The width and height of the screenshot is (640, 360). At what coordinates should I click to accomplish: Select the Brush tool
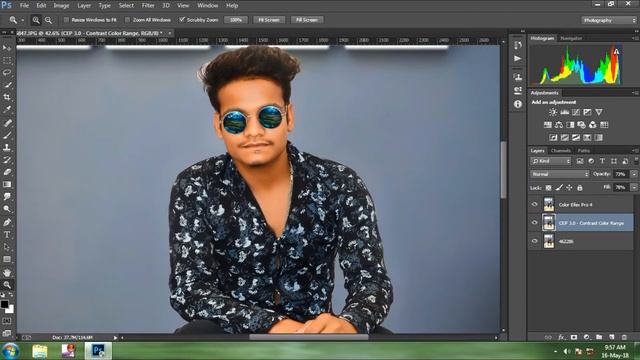pos(7,135)
